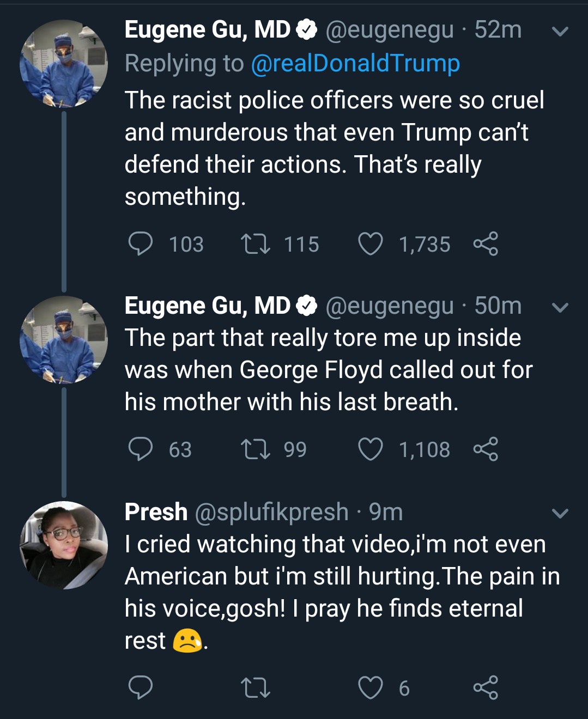This screenshot has height=719, width=588.
Task: Reply to the George Floyd mother tweet
Action: click(x=140, y=449)
